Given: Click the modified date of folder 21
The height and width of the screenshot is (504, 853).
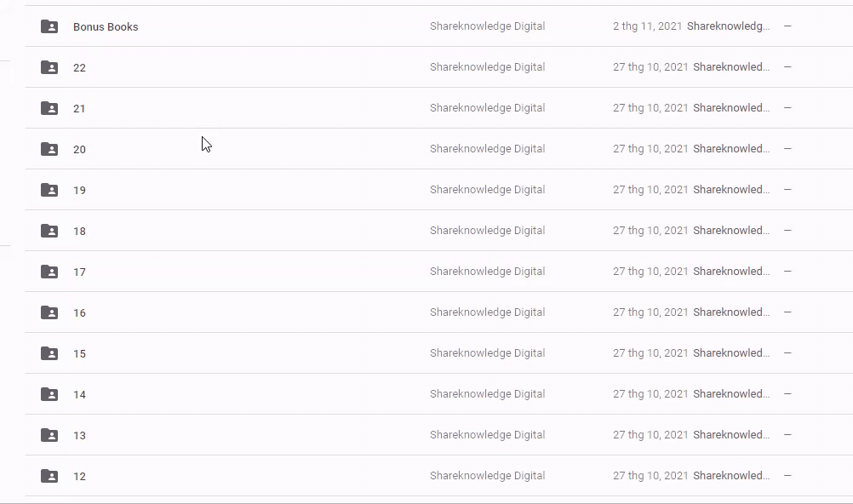Looking at the screenshot, I should (x=650, y=108).
